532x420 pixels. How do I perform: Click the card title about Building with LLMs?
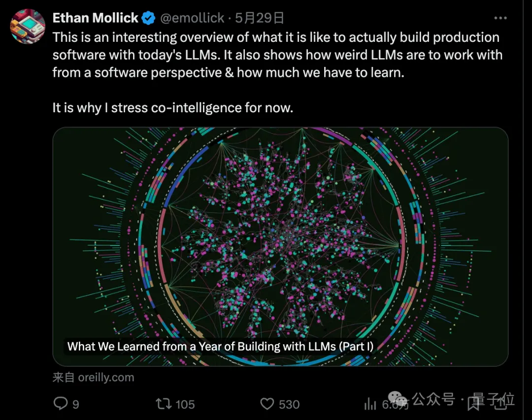220,346
